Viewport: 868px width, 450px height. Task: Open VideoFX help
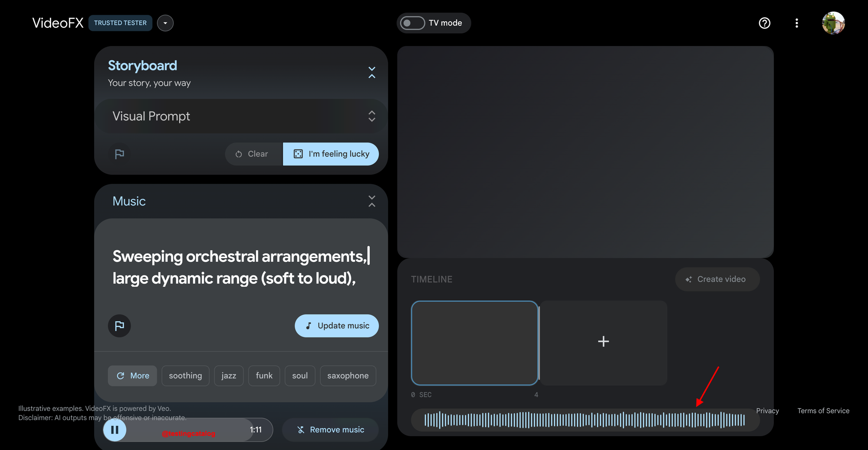click(x=764, y=23)
